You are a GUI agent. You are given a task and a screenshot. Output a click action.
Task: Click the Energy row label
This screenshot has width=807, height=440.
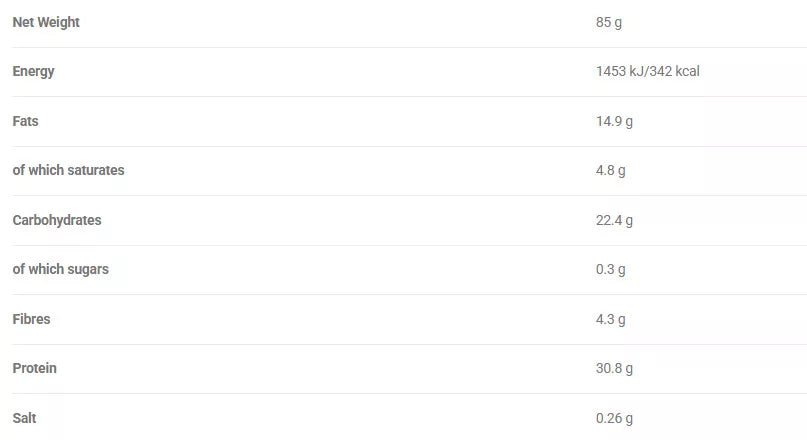point(33,71)
